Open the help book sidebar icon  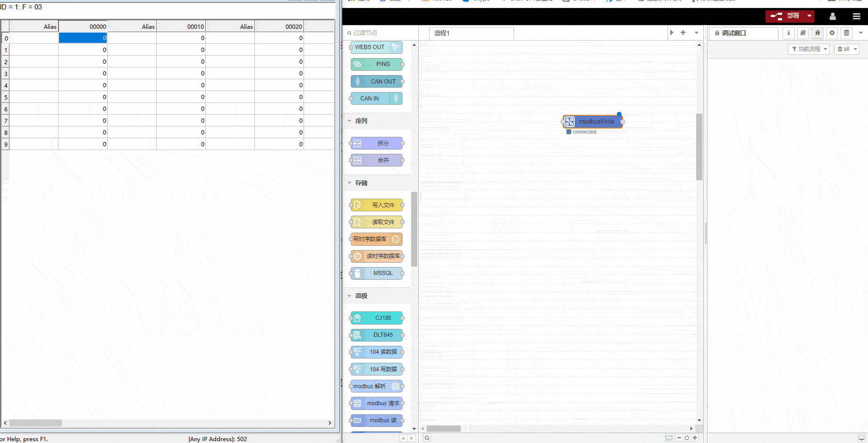click(x=803, y=33)
